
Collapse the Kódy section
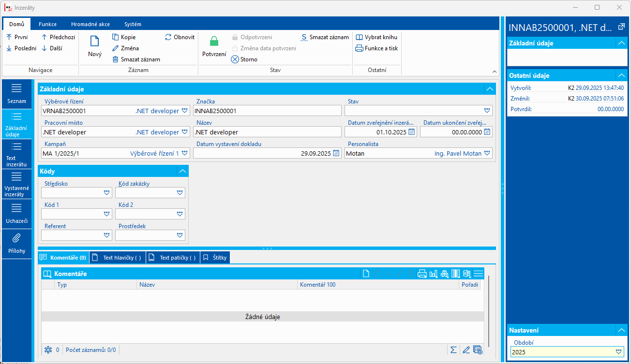click(x=182, y=171)
